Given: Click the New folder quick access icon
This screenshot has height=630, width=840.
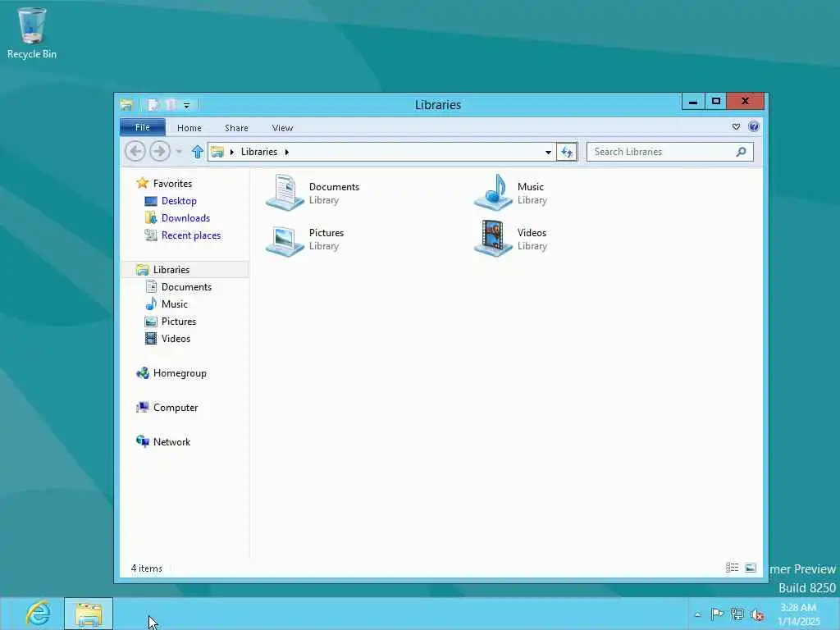Looking at the screenshot, I should click(x=171, y=105).
